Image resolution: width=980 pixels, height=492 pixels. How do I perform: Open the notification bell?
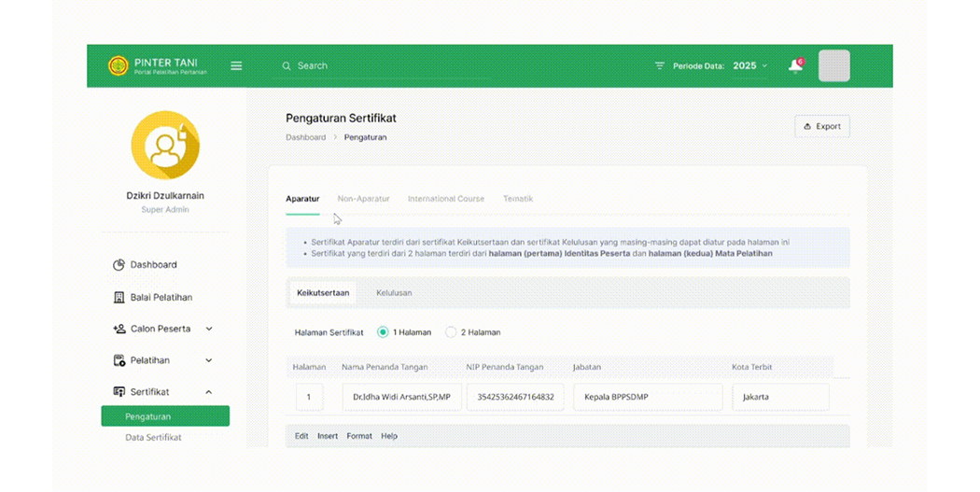pyautogui.click(x=795, y=65)
